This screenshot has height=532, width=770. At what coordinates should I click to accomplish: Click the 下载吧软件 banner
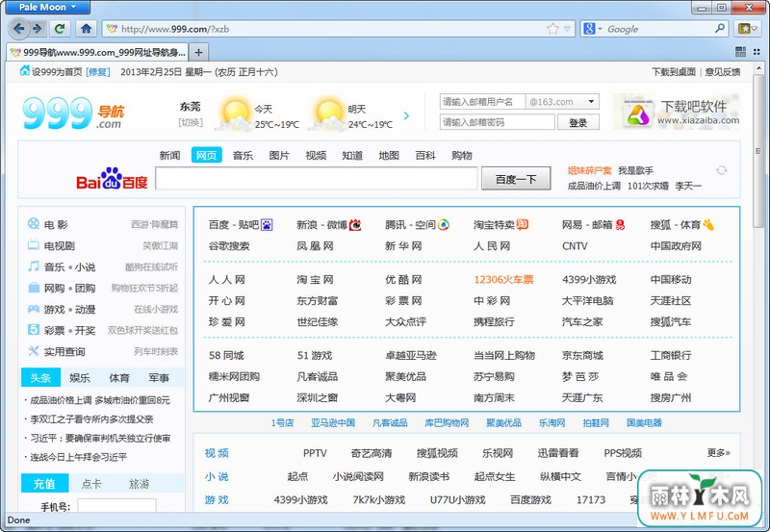677,113
